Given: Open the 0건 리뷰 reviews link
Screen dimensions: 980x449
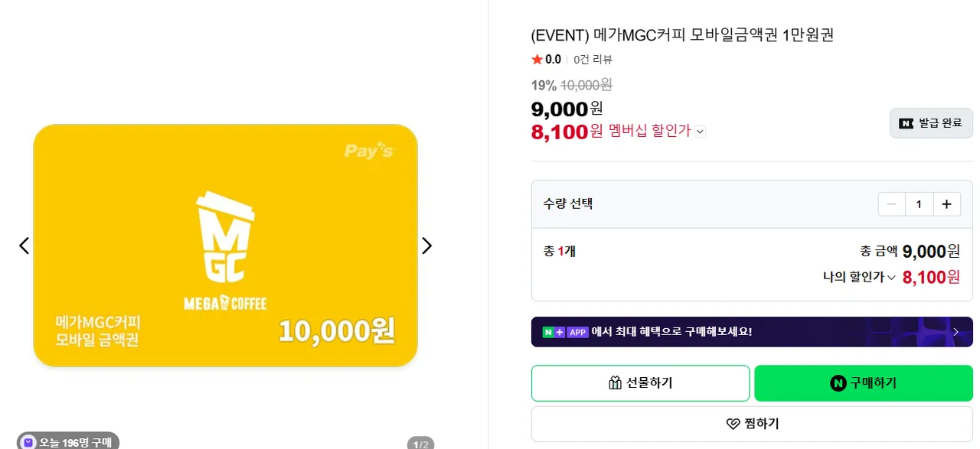Looking at the screenshot, I should pos(593,60).
